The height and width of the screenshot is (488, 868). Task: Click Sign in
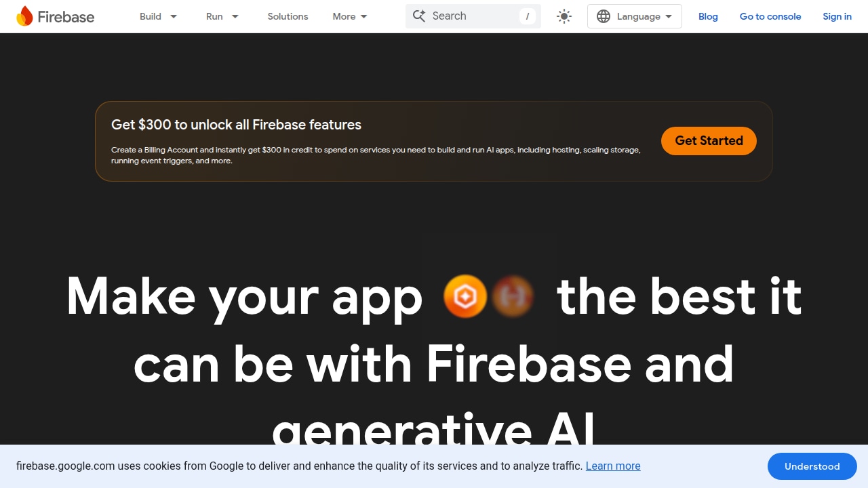[837, 16]
